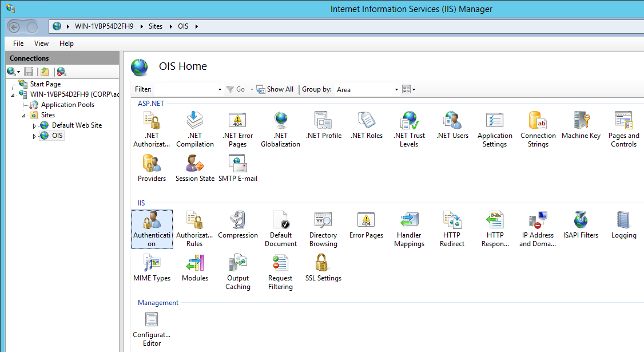Collapse the Sites tree node

(x=24, y=115)
